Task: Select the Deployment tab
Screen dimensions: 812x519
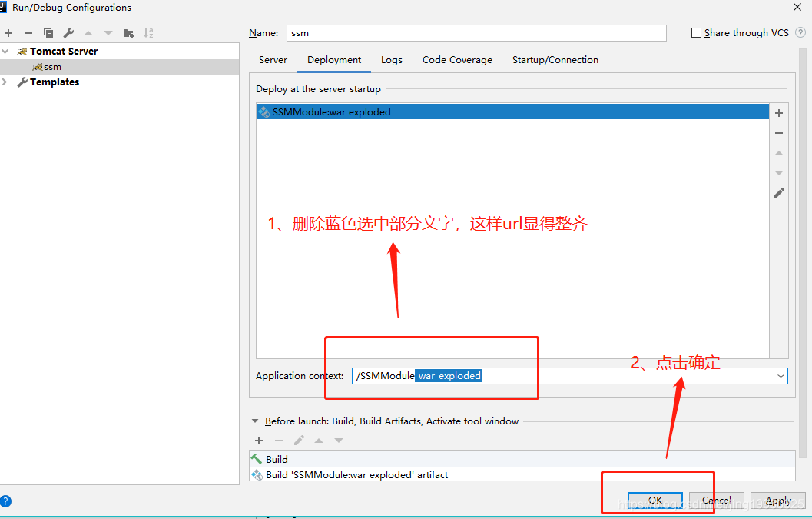Action: point(334,60)
